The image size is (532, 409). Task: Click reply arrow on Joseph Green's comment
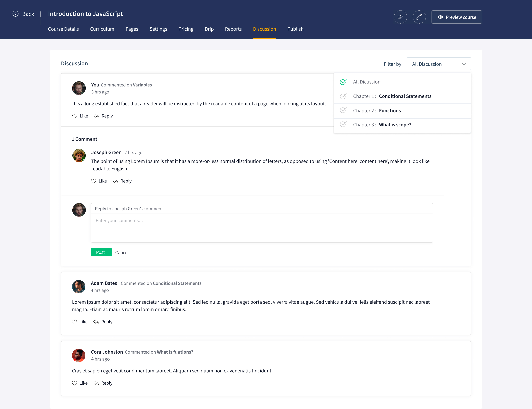tap(115, 181)
